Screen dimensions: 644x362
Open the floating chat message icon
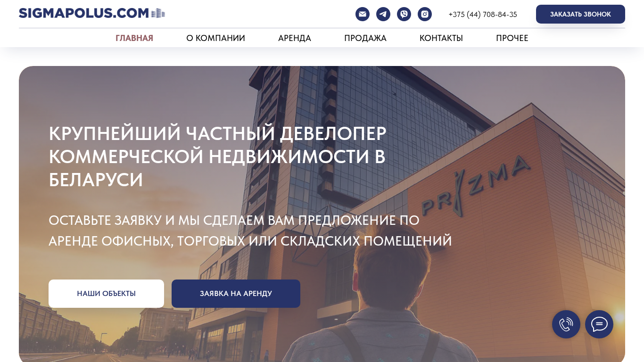click(x=599, y=324)
